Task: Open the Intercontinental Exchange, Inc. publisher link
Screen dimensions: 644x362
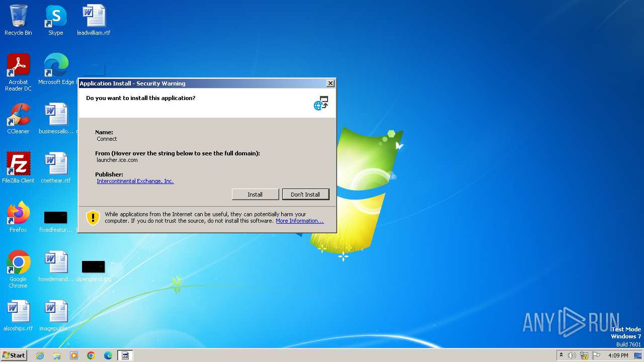Action: [135, 181]
